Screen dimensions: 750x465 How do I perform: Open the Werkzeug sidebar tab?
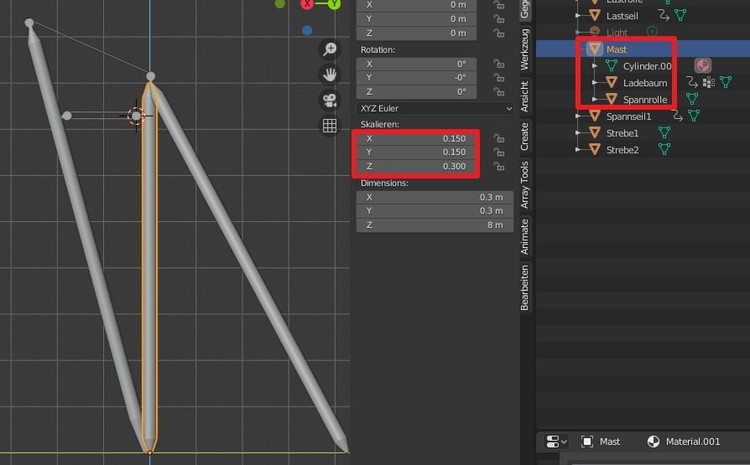(525, 49)
